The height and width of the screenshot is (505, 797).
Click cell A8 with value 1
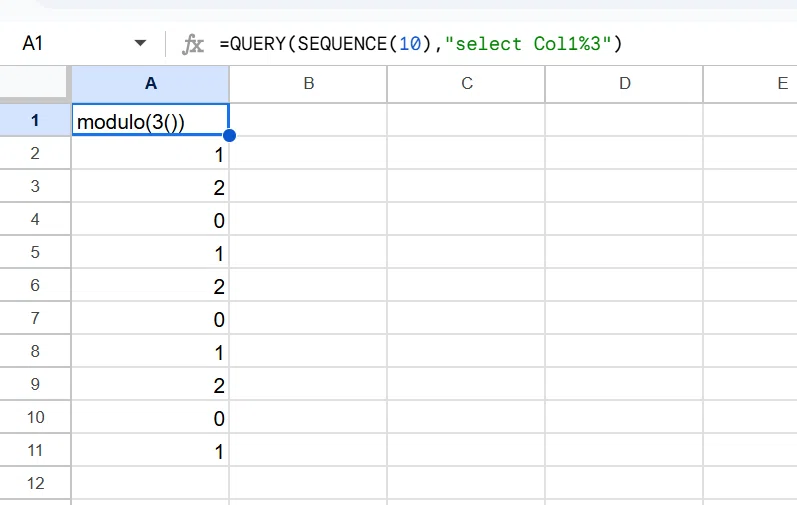[150, 351]
